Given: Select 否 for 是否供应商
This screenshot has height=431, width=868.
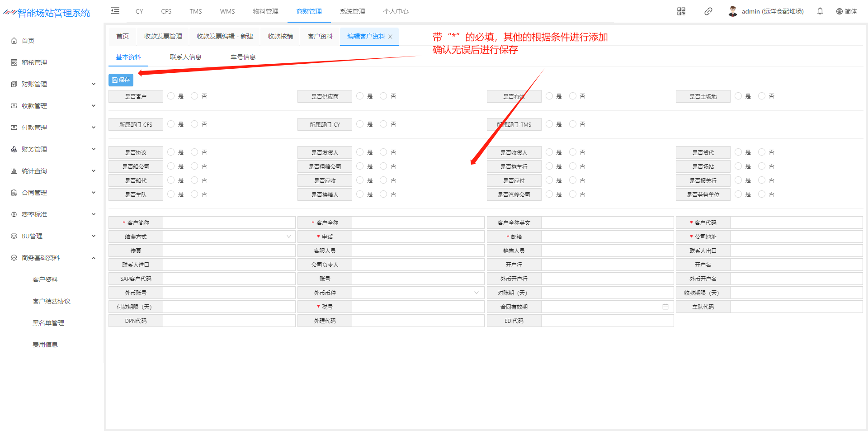Looking at the screenshot, I should coord(383,96).
